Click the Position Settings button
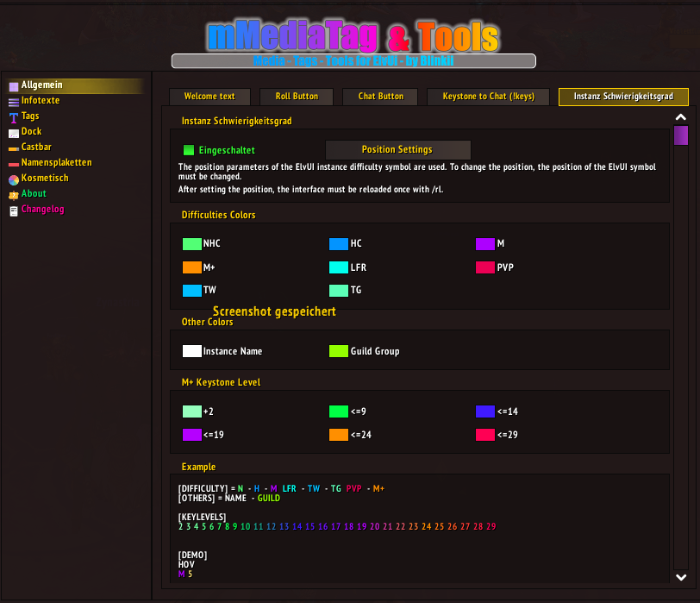700x603 pixels. [397, 150]
